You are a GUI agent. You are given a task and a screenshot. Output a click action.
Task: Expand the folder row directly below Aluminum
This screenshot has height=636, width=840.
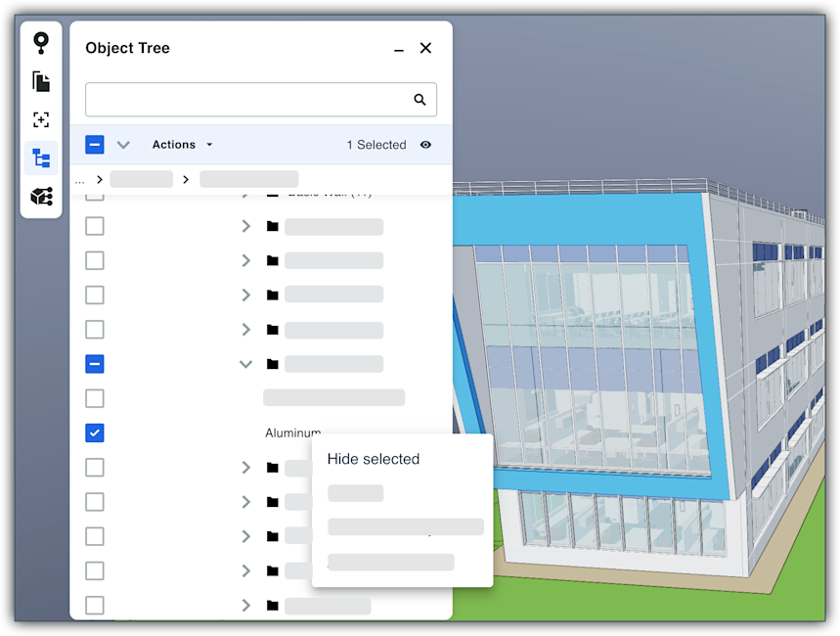click(x=245, y=467)
